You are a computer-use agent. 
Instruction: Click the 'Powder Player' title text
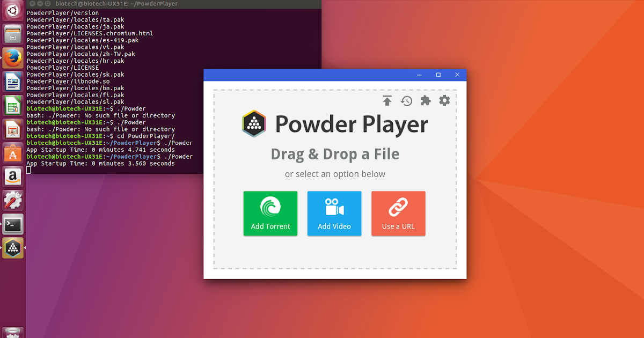(x=352, y=124)
